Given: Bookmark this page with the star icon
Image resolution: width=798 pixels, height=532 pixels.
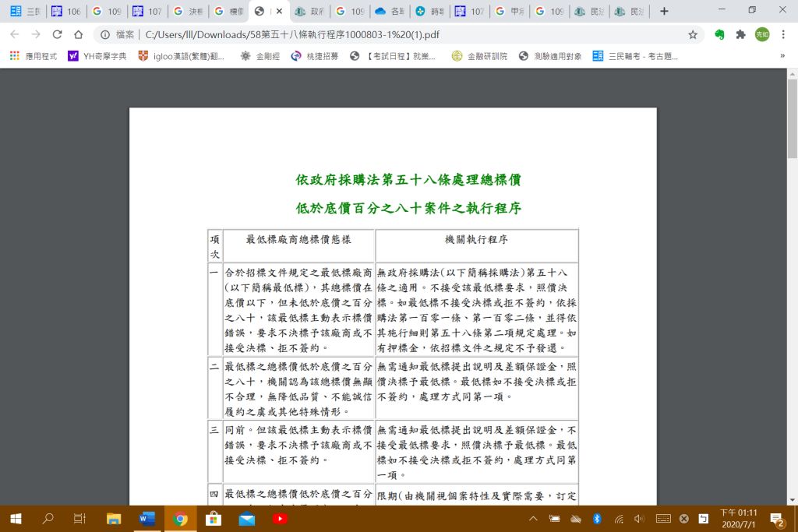Looking at the screenshot, I should pos(692,34).
